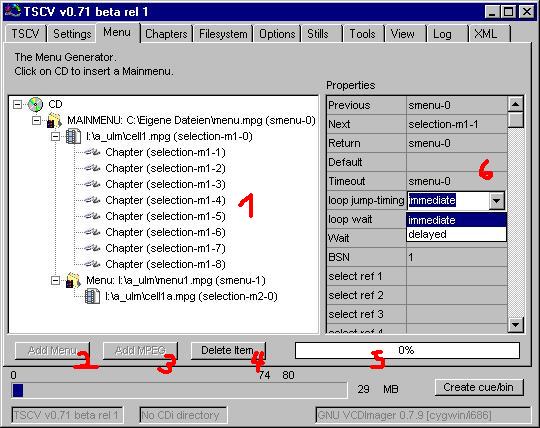Click the smenu-1 menu folder icon

pyautogui.click(x=73, y=280)
